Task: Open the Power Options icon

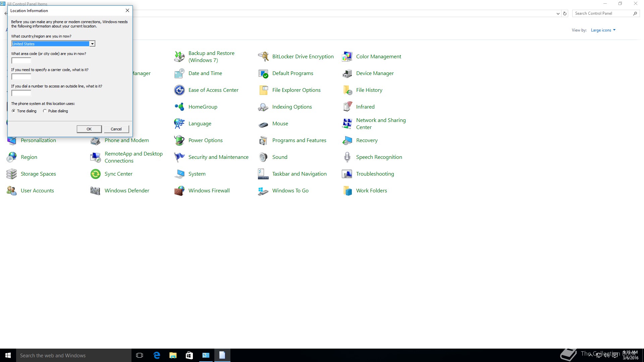Action: click(x=179, y=140)
